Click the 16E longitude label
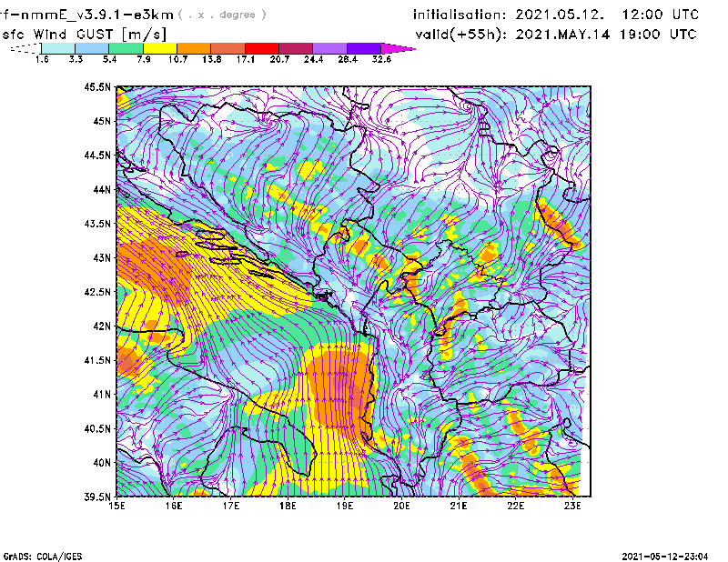 174,506
